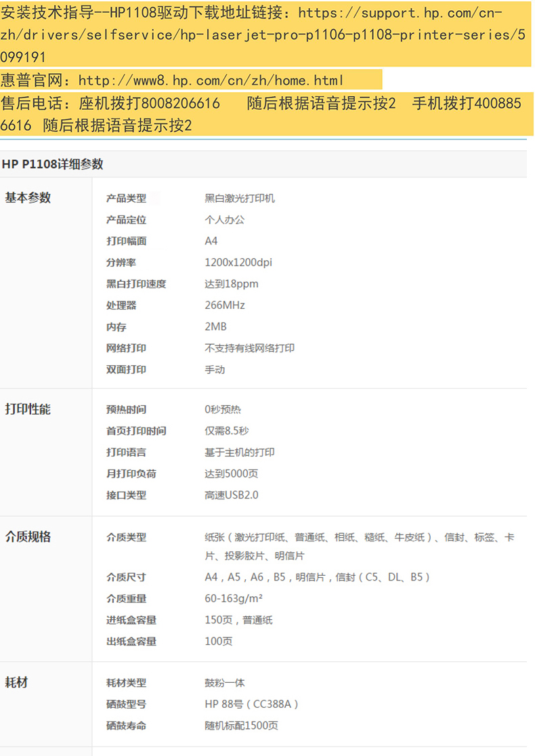Click the A4 print size value
Image resolution: width=535 pixels, height=756 pixels.
[x=211, y=241]
